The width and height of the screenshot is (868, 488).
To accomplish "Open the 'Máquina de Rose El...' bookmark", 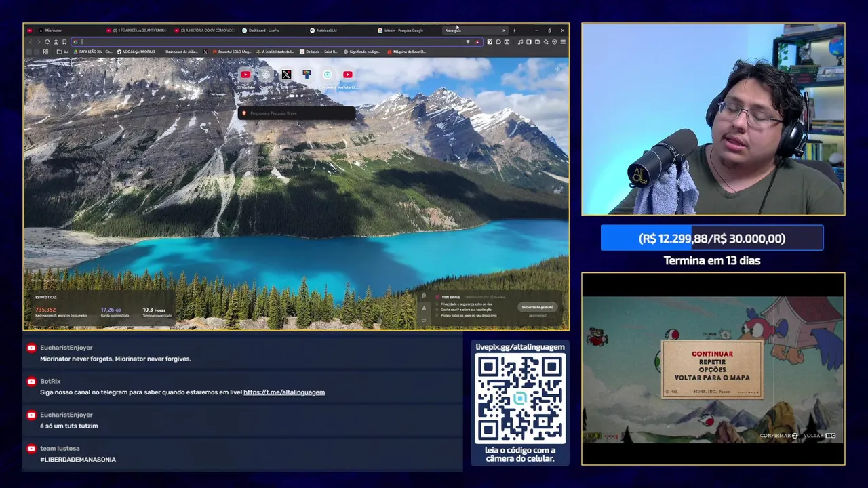I will click(407, 52).
